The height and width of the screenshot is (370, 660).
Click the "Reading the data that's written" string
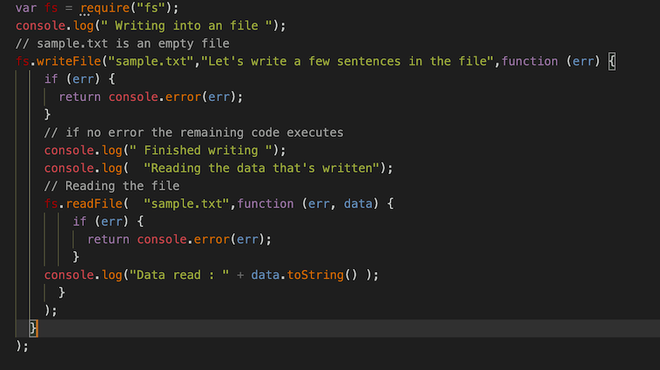261,168
